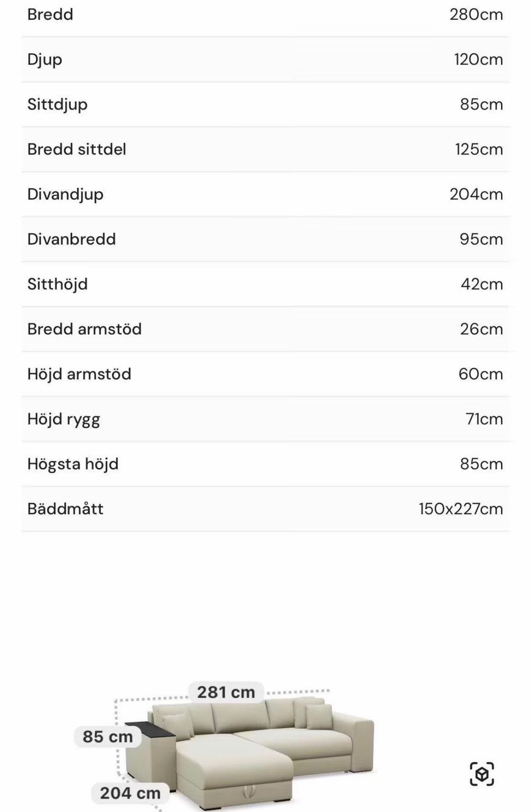Click the Divanbredd row label
The height and width of the screenshot is (812, 531).
[x=71, y=239]
